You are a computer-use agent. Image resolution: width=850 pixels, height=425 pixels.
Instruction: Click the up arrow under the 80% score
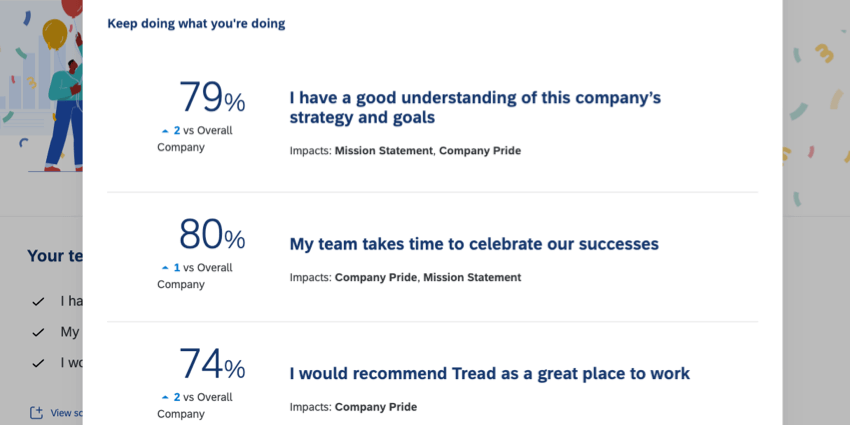165,268
